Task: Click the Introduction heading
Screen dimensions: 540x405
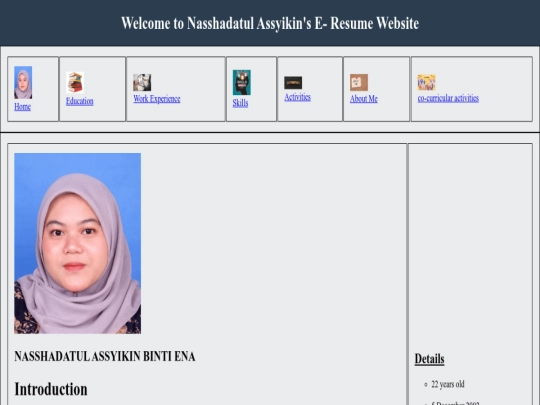Action: point(51,390)
